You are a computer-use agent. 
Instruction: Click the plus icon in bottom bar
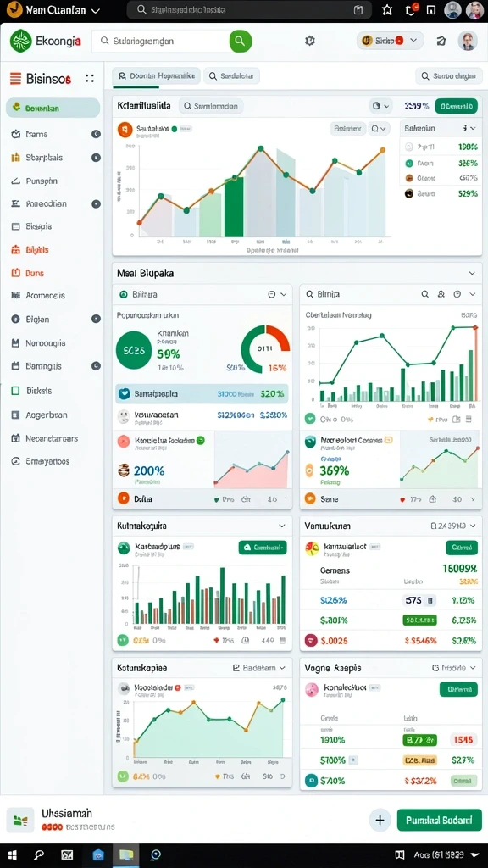380,820
